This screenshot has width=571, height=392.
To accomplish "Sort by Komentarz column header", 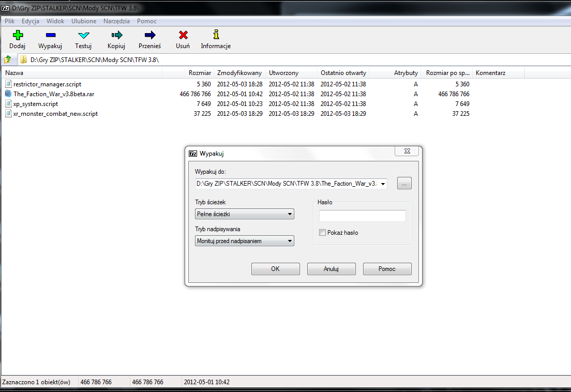I will click(x=498, y=73).
